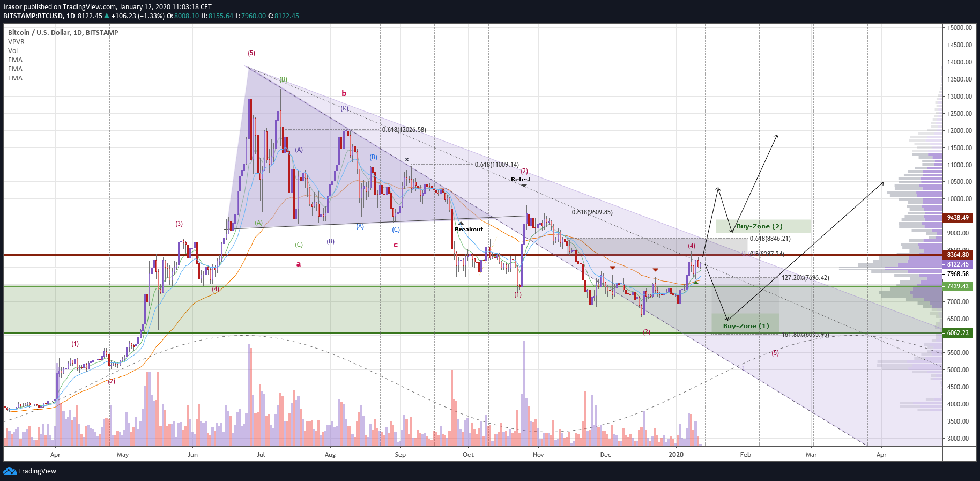
Task: Click the Retest annotation text
Action: tap(521, 180)
